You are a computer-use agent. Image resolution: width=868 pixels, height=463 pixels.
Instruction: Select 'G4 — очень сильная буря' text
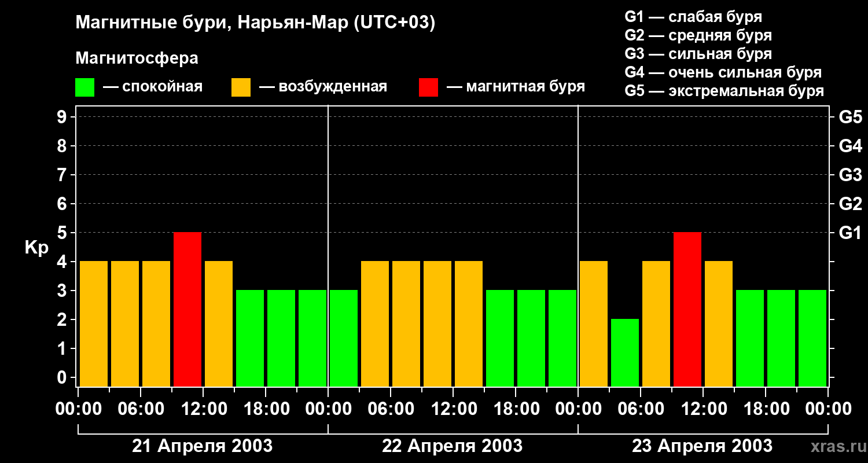(723, 72)
